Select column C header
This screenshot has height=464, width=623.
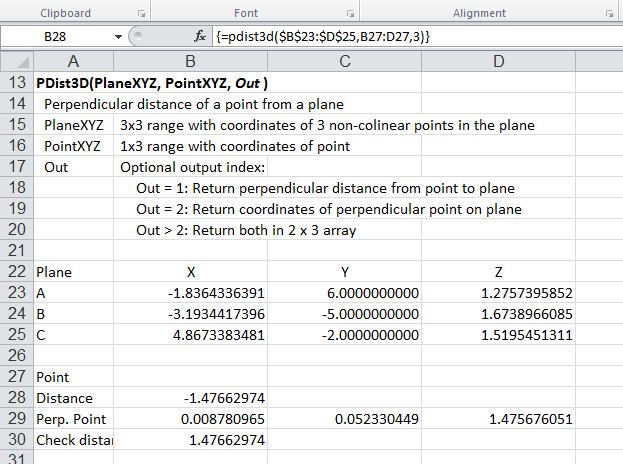[346, 60]
